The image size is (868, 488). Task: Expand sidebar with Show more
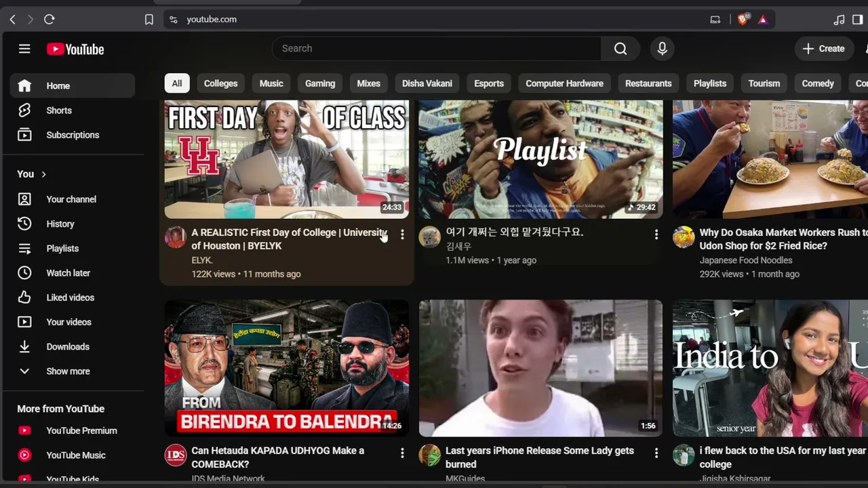(x=73, y=371)
